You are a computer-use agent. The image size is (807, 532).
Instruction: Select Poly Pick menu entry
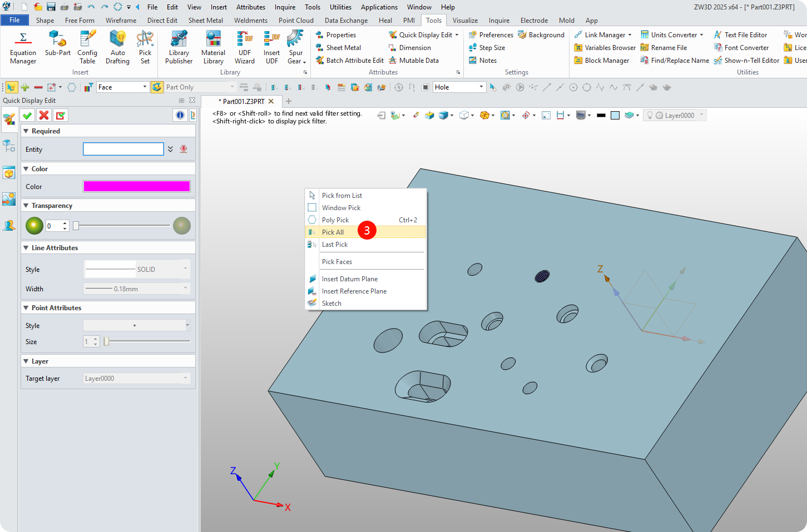pos(365,220)
